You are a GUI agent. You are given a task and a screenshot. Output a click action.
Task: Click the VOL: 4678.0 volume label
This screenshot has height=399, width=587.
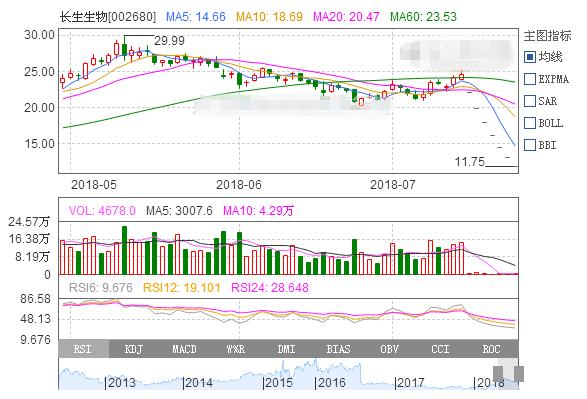[x=102, y=211]
